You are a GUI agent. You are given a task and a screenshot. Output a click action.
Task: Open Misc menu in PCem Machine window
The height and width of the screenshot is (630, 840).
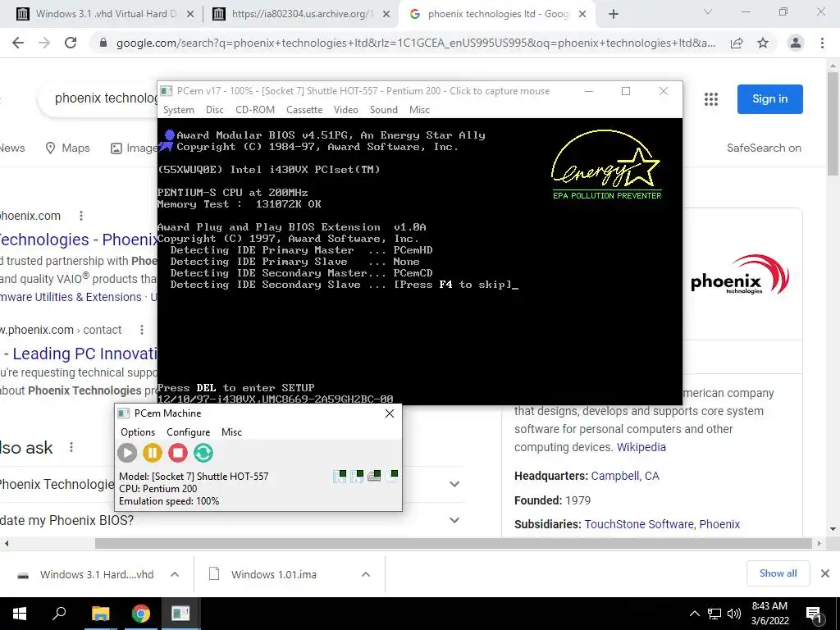231,432
